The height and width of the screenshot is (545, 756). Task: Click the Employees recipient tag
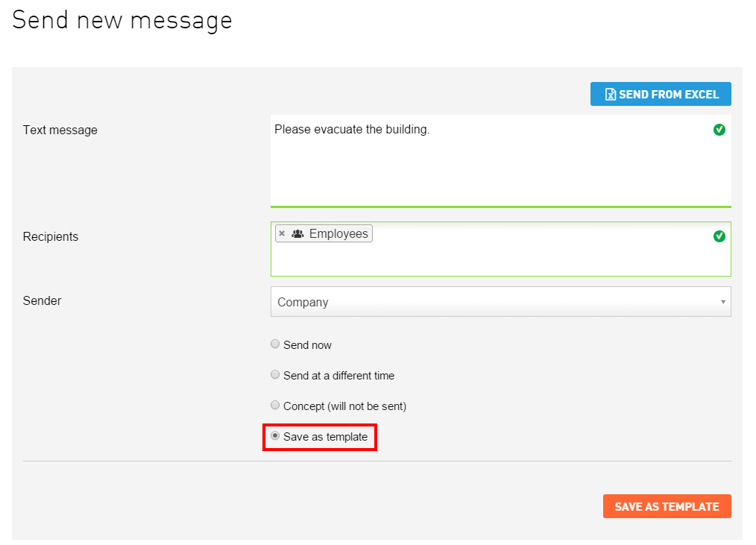324,233
